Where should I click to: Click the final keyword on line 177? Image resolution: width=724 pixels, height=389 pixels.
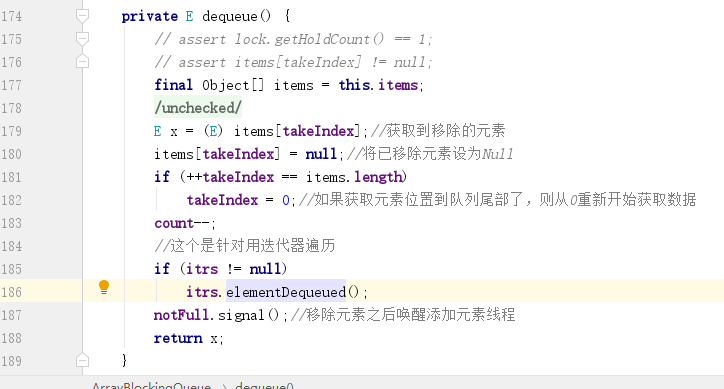point(174,85)
